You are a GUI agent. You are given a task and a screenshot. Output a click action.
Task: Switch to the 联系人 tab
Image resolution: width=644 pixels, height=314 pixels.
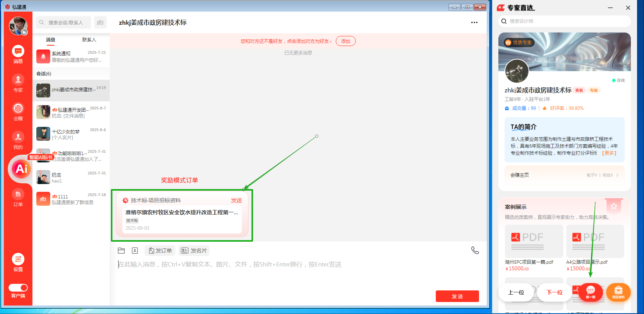pos(89,40)
